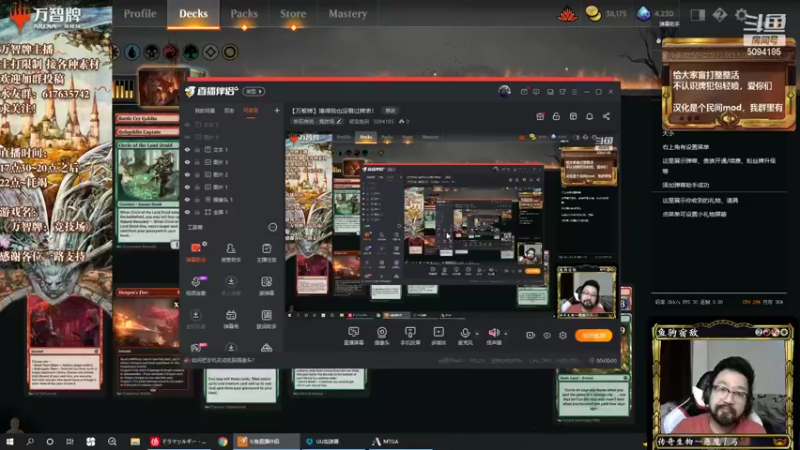800x450 pixels.
Task: Open the MTG Arena Profile tab
Action: tap(140, 14)
